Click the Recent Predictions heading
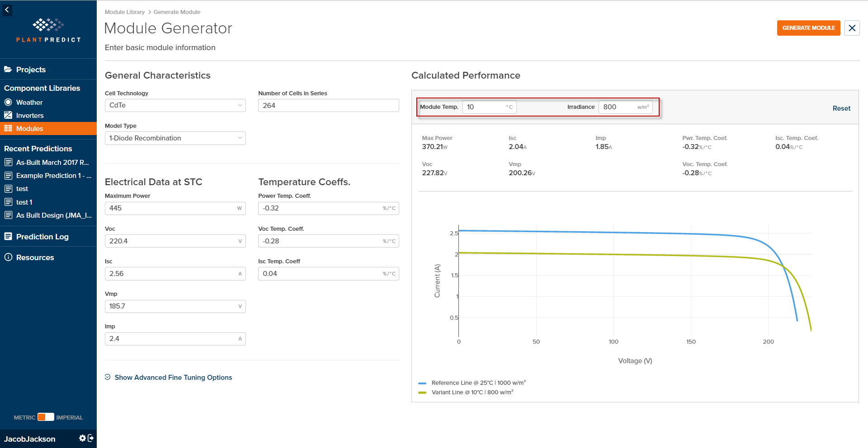 click(38, 149)
